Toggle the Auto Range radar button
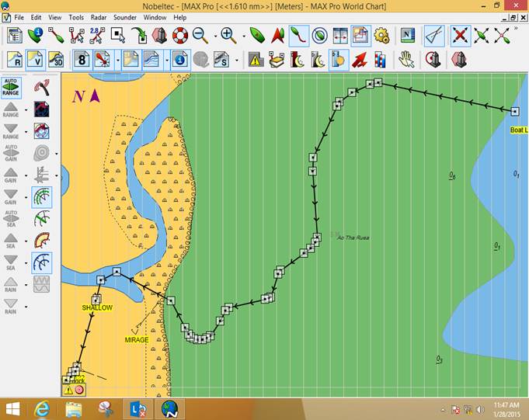The height and width of the screenshot is (420, 529). [11, 87]
